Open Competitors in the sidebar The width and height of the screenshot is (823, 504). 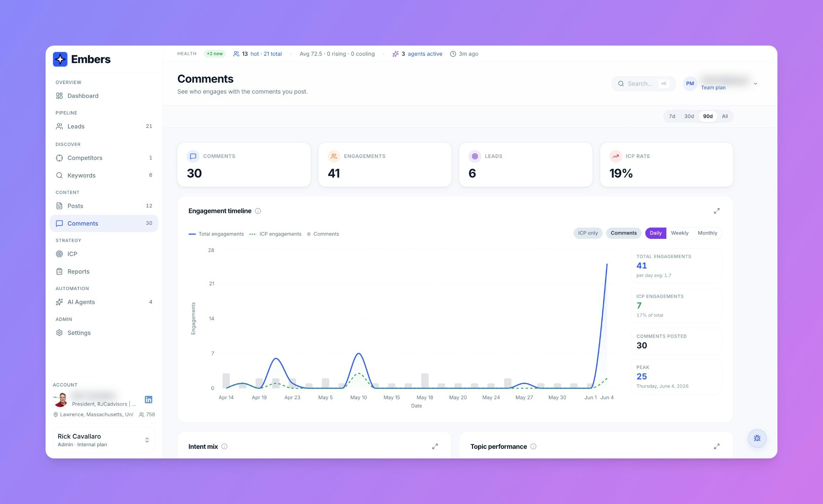point(104,158)
